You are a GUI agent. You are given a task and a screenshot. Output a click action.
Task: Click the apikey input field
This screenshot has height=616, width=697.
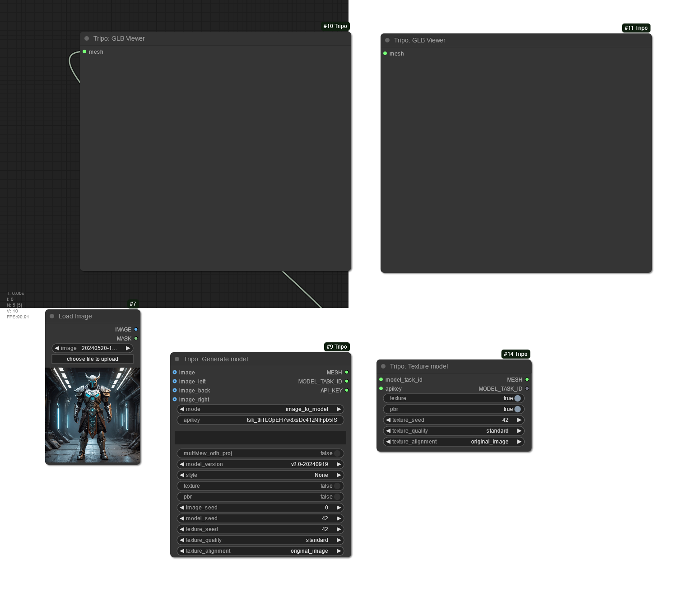tap(260, 420)
